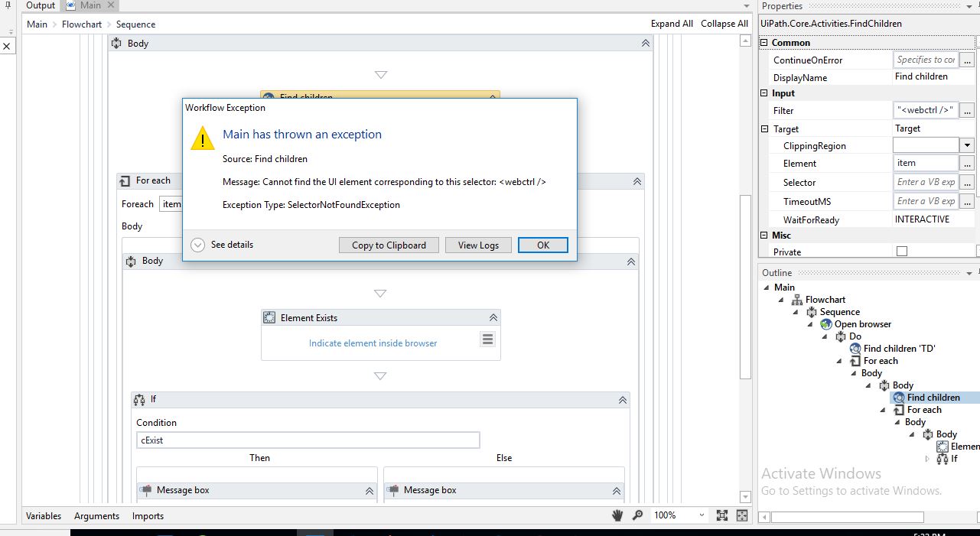Click Collapse All link
The width and height of the screenshot is (980, 536).
pyautogui.click(x=724, y=24)
